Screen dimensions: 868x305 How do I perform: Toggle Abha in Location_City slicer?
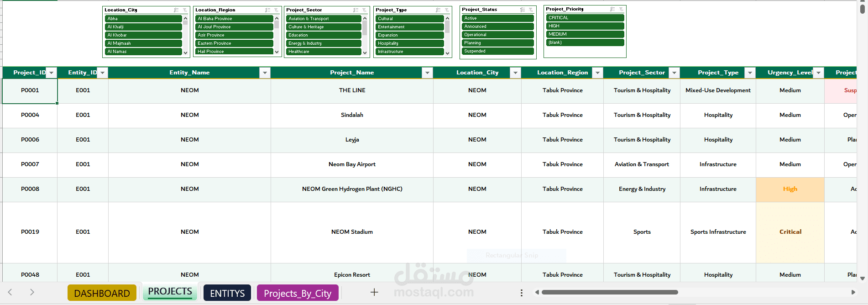pos(143,19)
